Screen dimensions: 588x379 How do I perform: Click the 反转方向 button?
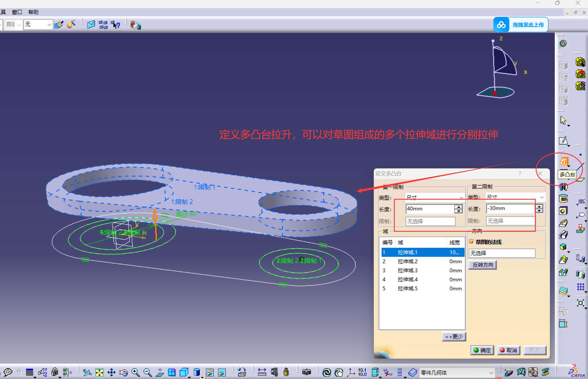pos(483,265)
